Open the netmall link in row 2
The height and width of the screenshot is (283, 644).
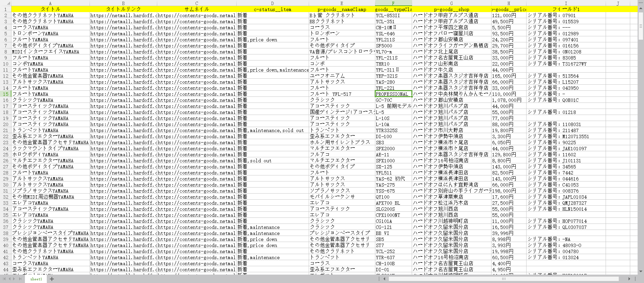click(x=123, y=15)
